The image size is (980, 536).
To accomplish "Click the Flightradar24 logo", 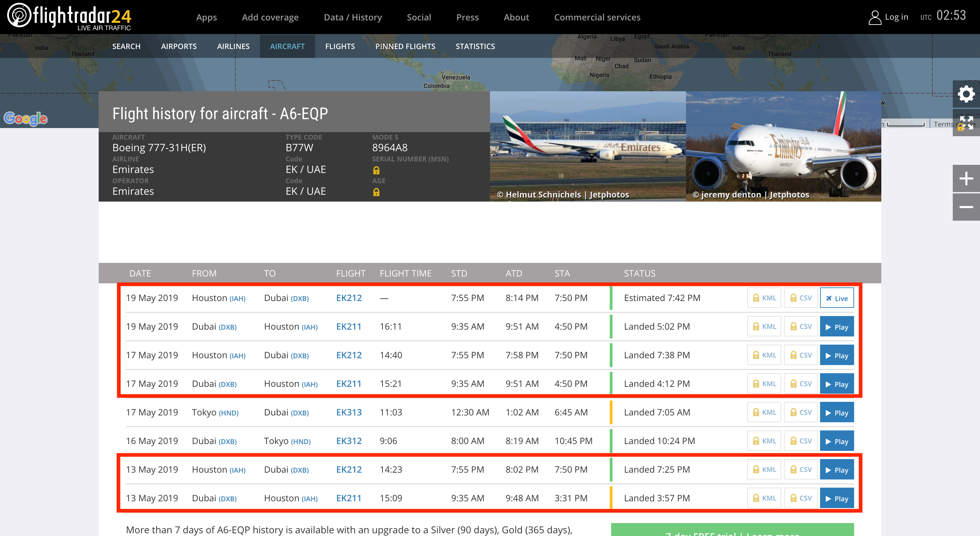I will (x=69, y=17).
